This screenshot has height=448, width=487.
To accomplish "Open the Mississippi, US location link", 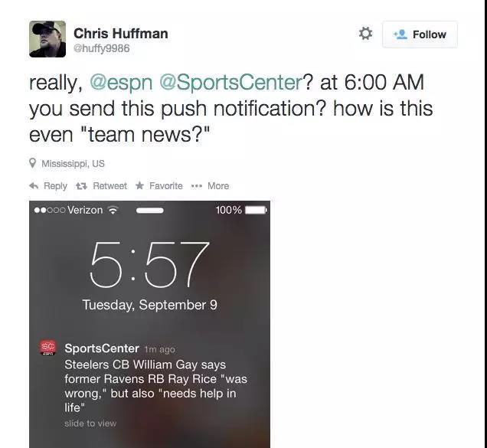I will pyautogui.click(x=73, y=163).
